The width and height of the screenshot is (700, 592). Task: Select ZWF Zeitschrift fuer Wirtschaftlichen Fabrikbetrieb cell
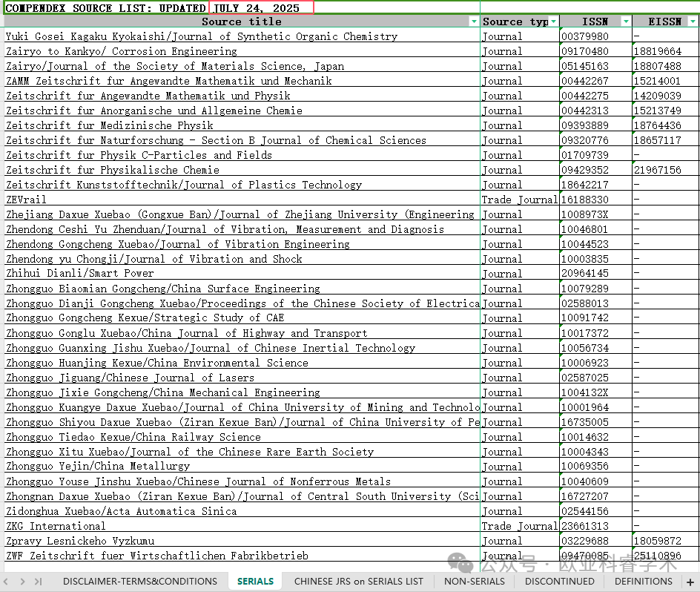coord(242,556)
